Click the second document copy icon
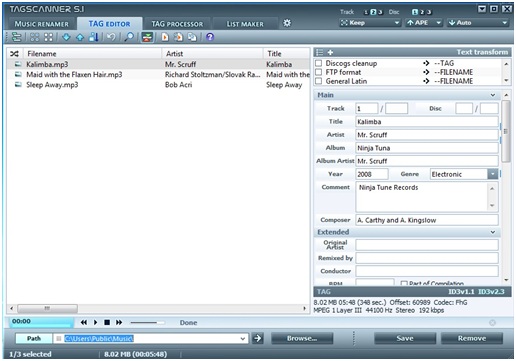Image resolution: width=516 pixels, height=361 pixels. [178, 37]
